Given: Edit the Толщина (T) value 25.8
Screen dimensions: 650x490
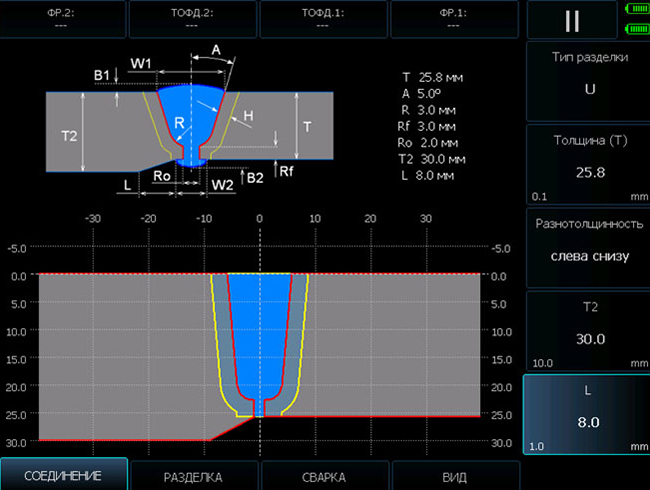Looking at the screenshot, I should [585, 164].
